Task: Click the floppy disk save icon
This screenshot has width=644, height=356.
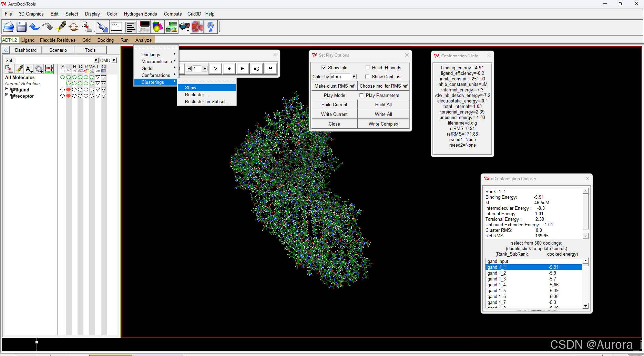Action: [21, 27]
